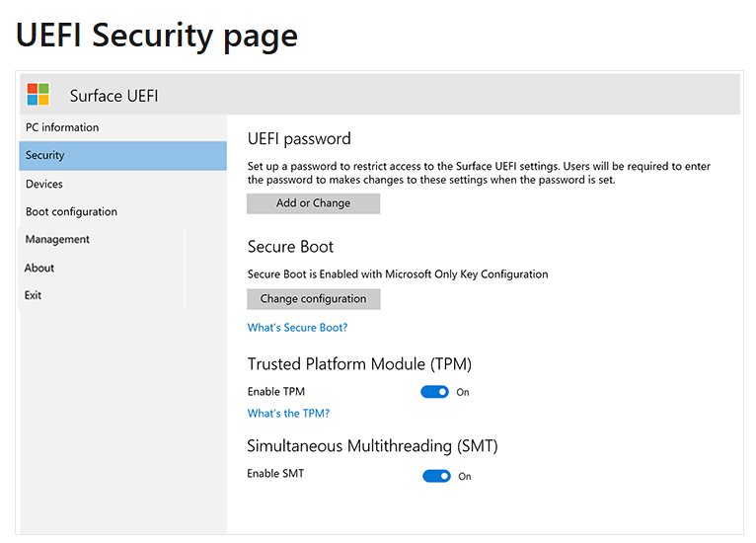Click the Microsoft logo icon
756x543 pixels.
[38, 94]
